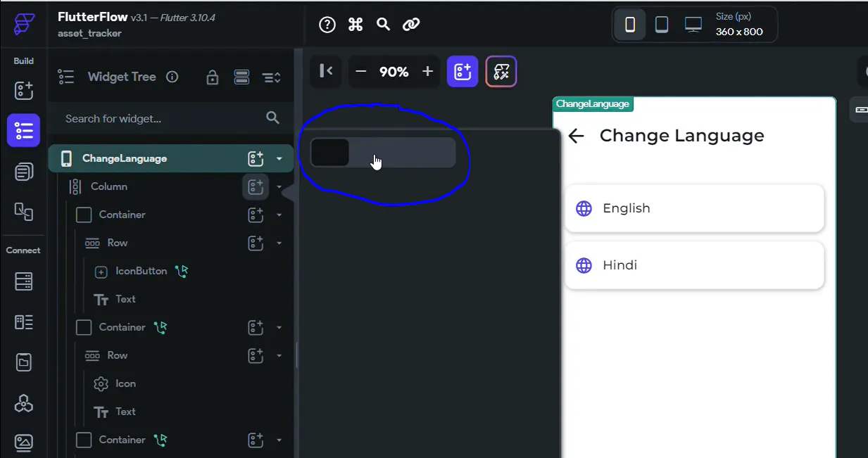Open project search magnifier in top bar
Viewport: 868px width, 458px height.
click(x=383, y=25)
